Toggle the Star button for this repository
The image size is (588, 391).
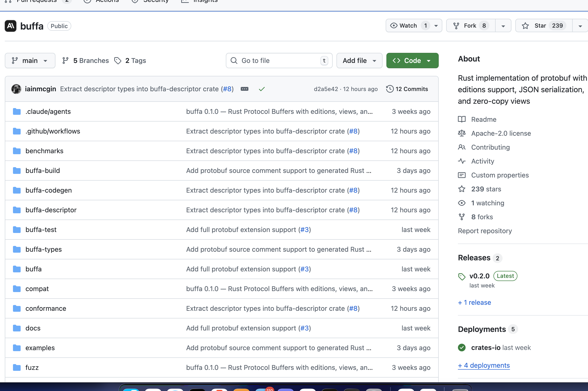pyautogui.click(x=544, y=25)
